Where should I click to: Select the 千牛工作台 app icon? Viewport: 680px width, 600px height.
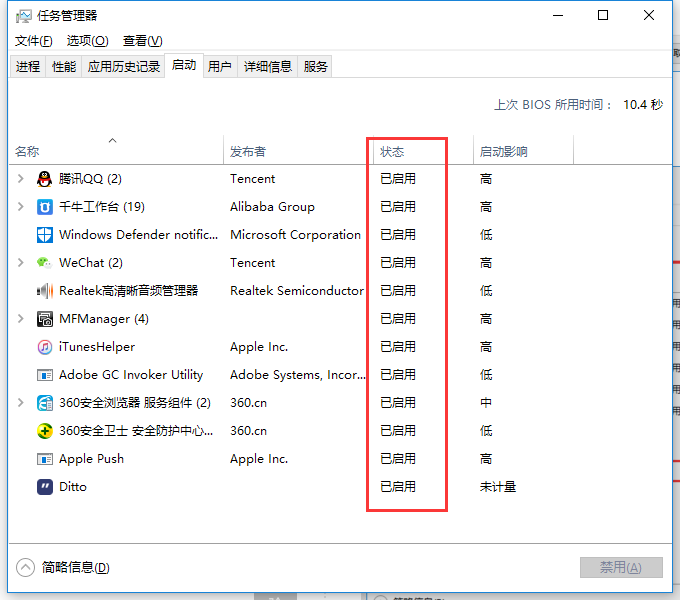point(44,207)
